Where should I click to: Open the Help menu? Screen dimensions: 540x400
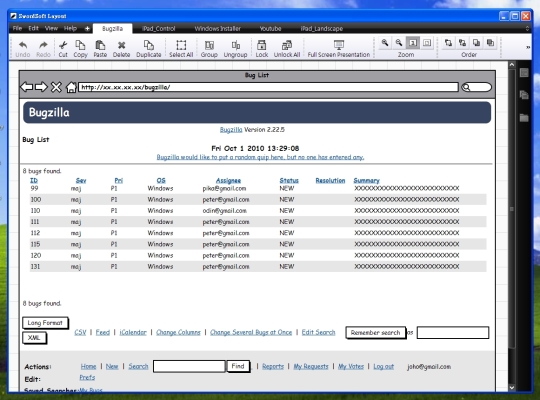click(x=70, y=28)
